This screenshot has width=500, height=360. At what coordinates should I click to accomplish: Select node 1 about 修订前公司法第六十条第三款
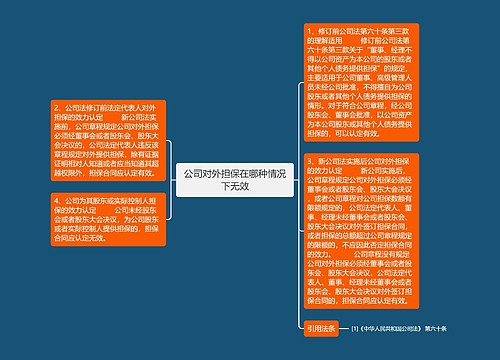tap(361, 82)
